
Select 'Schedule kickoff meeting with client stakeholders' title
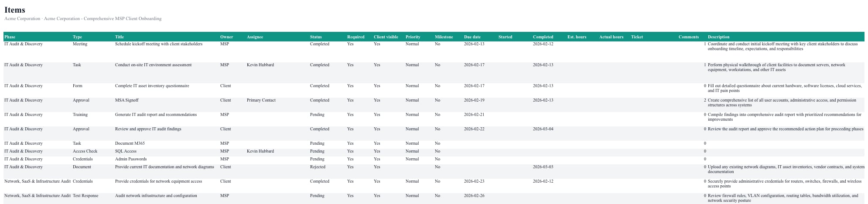click(x=159, y=44)
